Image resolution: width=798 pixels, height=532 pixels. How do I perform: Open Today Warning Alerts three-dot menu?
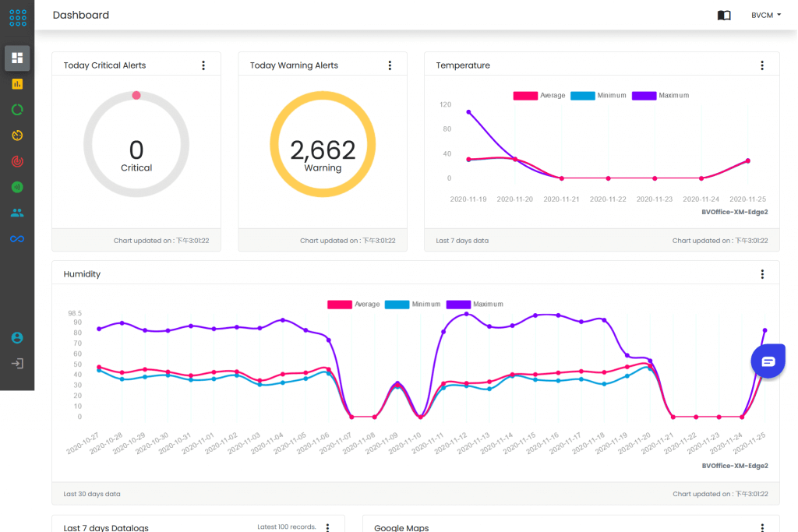(390, 65)
